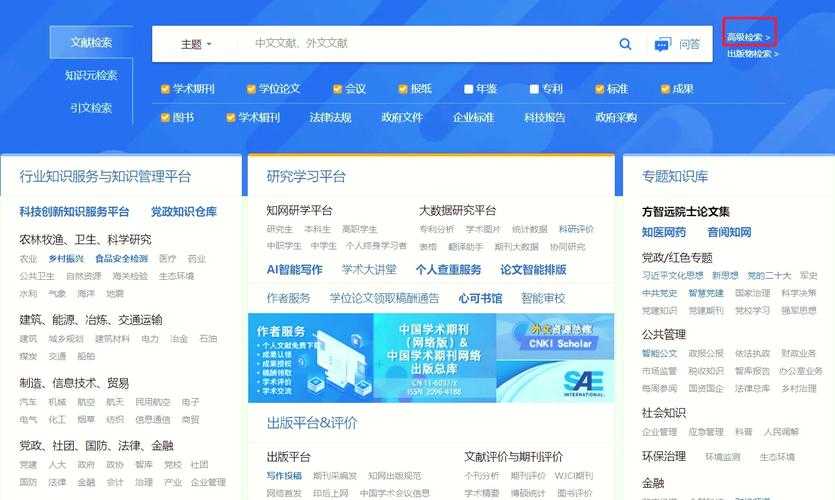Screen dimensions: 835x500
Task: Open 企业标准 database link
Action: point(473,117)
